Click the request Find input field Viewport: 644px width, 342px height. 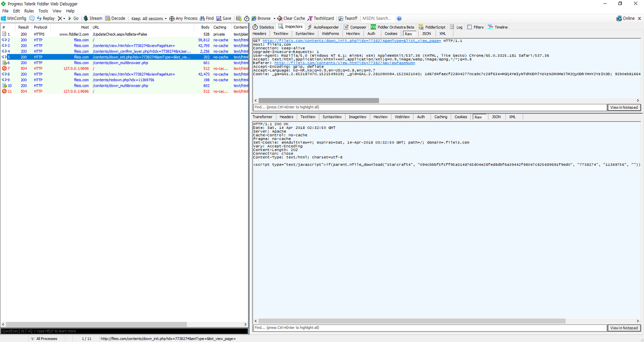[430, 107]
